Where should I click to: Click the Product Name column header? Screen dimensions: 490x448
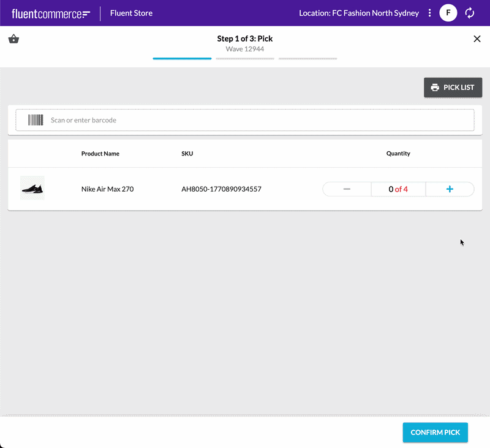[x=100, y=154]
